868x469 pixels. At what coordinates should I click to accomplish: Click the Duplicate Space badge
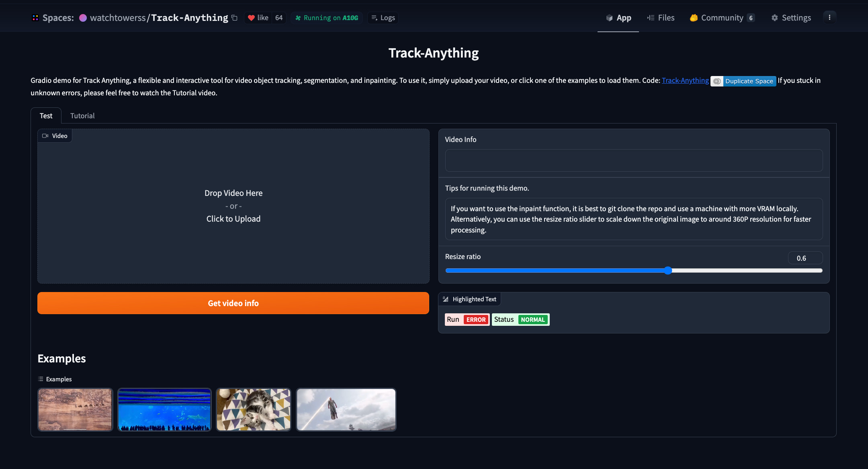tap(743, 81)
